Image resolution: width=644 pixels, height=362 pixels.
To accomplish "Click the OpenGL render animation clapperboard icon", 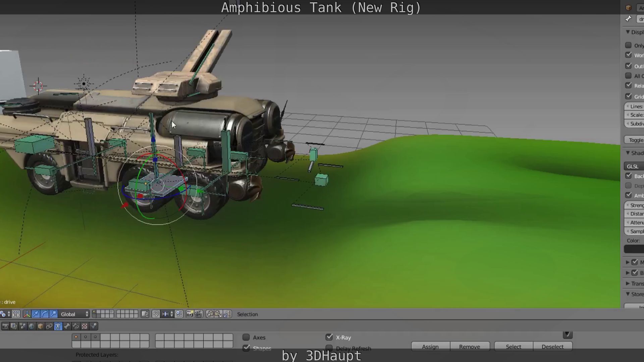I will pos(198,314).
